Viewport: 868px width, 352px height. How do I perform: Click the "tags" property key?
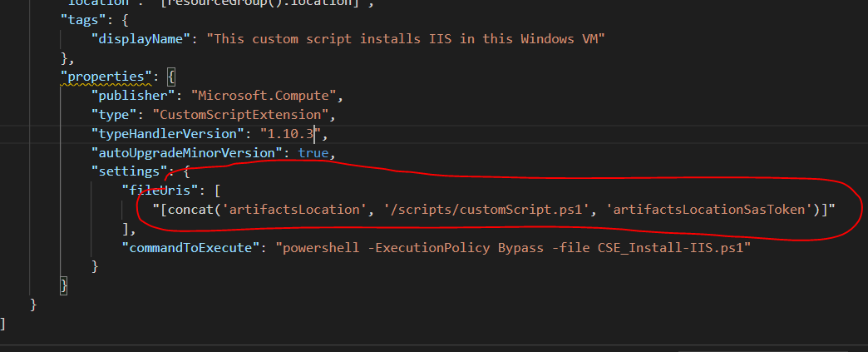pos(79,18)
